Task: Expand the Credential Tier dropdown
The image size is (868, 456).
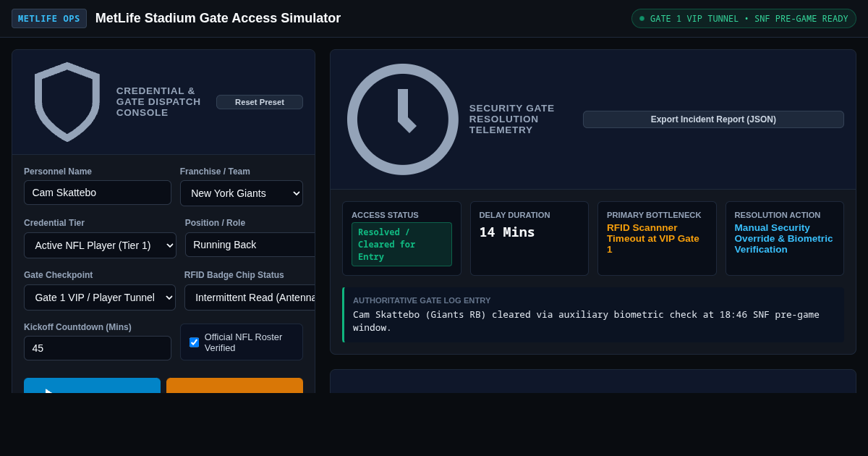Action: coord(100,245)
